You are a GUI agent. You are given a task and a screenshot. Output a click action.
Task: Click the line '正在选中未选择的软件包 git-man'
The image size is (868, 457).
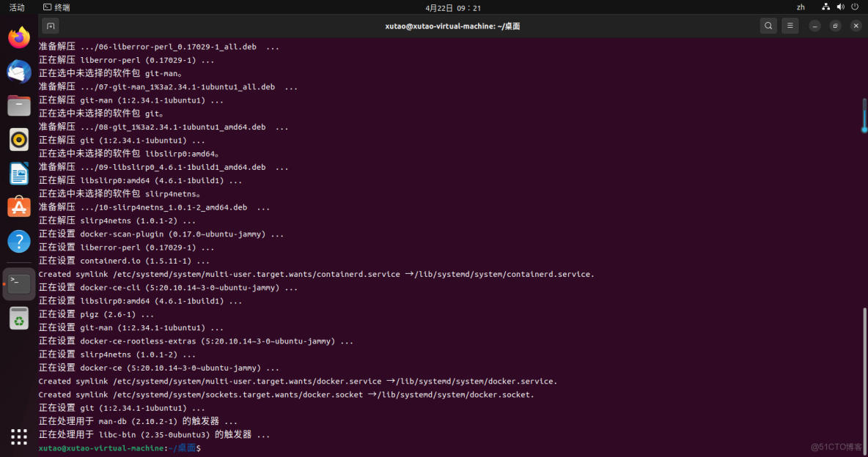click(110, 73)
